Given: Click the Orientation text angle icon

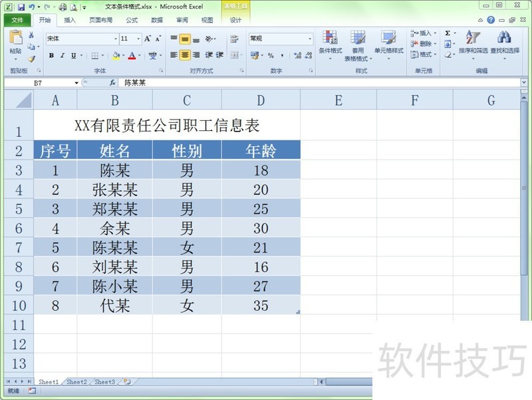Looking at the screenshot, I should 209,39.
